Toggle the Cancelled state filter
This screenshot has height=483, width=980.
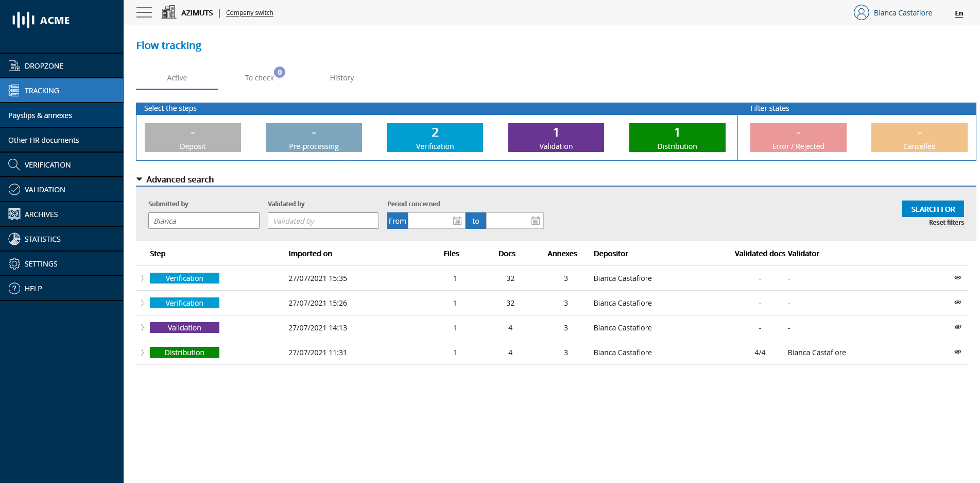[x=919, y=138]
